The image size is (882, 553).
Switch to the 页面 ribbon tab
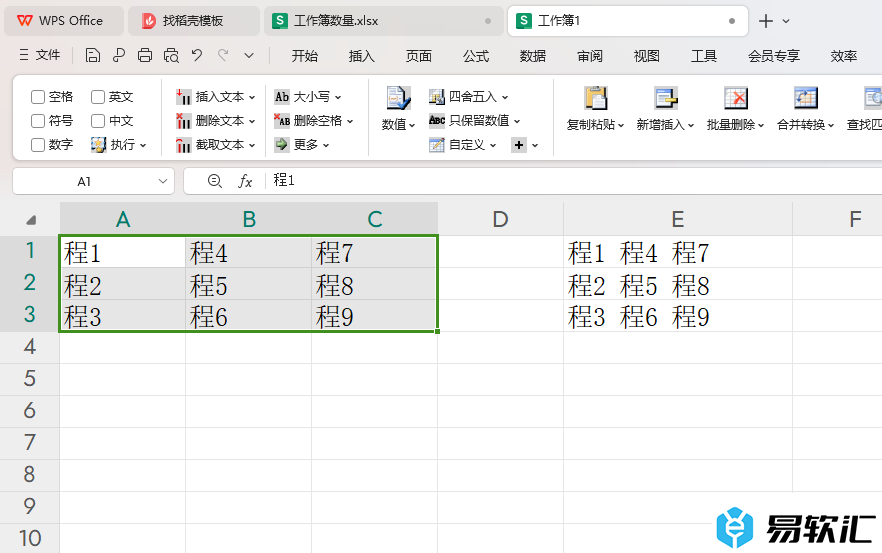click(x=418, y=56)
